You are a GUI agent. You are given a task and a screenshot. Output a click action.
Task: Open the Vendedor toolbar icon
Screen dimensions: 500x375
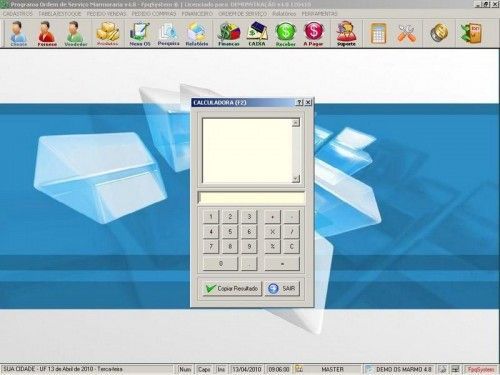click(75, 33)
